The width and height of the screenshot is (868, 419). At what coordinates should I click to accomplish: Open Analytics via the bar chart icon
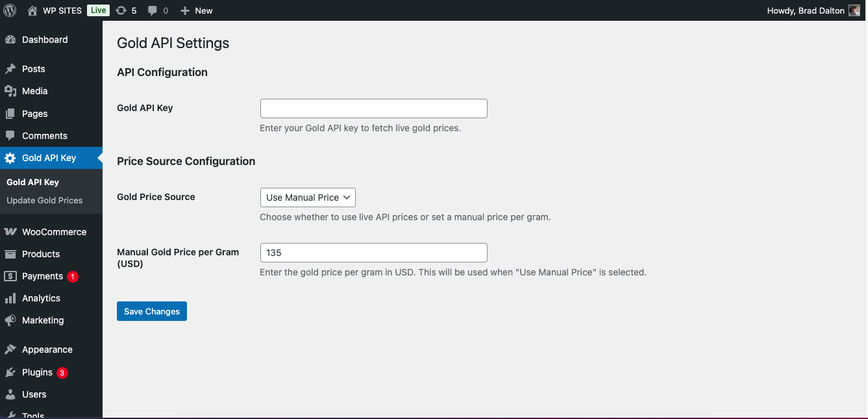[x=10, y=298]
